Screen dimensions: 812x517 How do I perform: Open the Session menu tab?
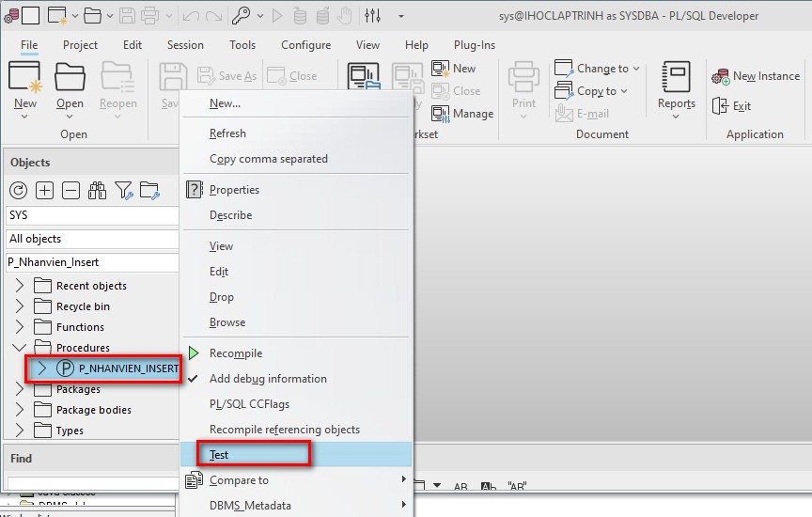point(185,44)
